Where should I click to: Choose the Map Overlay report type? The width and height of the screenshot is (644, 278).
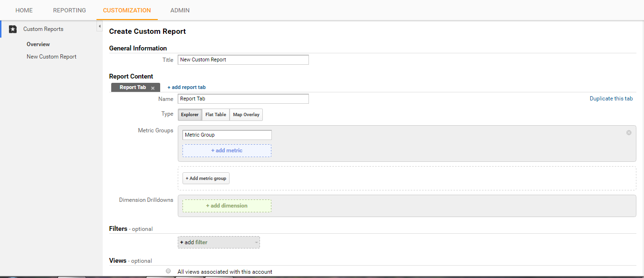pyautogui.click(x=246, y=115)
